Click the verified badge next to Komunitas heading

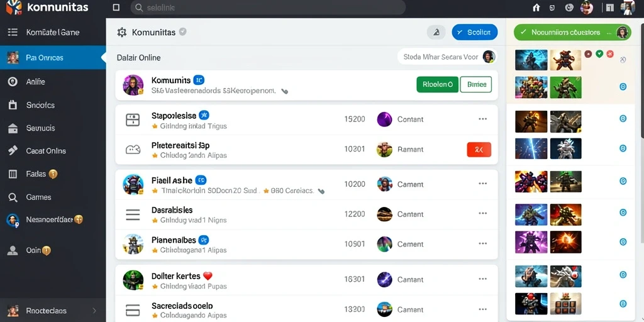[183, 31]
